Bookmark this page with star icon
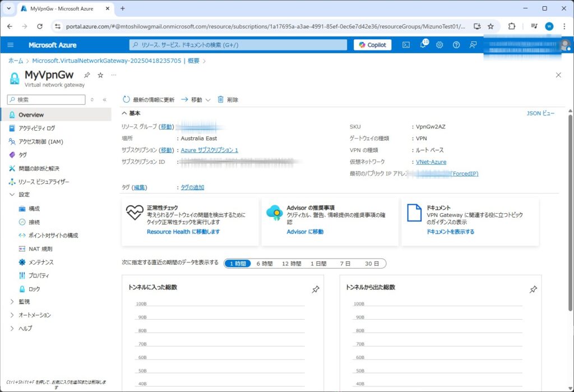574x392 pixels. [x=490, y=26]
